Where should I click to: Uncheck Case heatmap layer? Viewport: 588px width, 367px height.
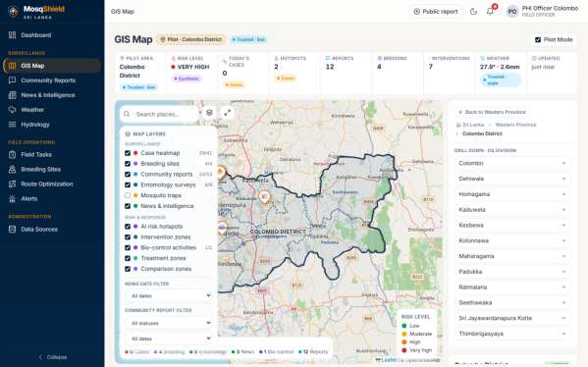128,153
